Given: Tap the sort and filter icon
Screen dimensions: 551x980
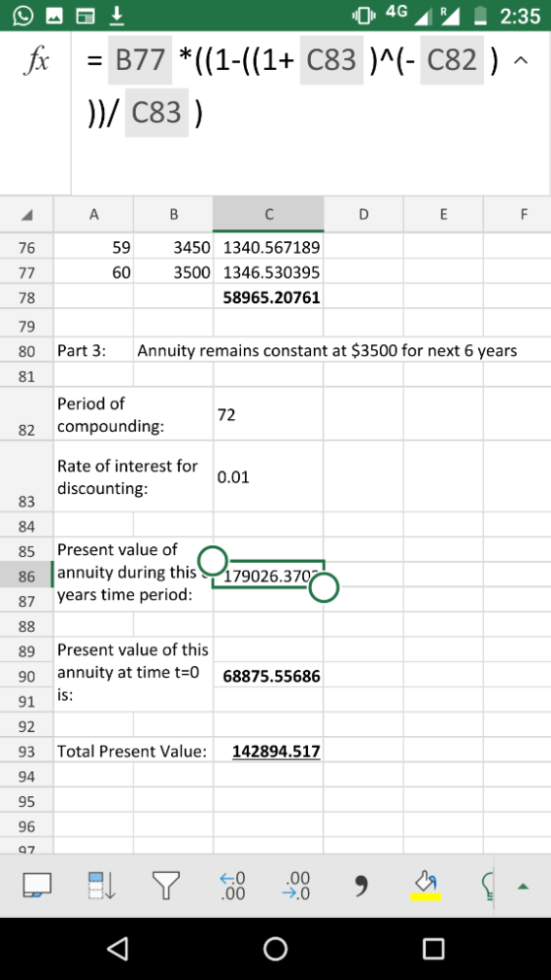Looking at the screenshot, I should click(x=101, y=885).
